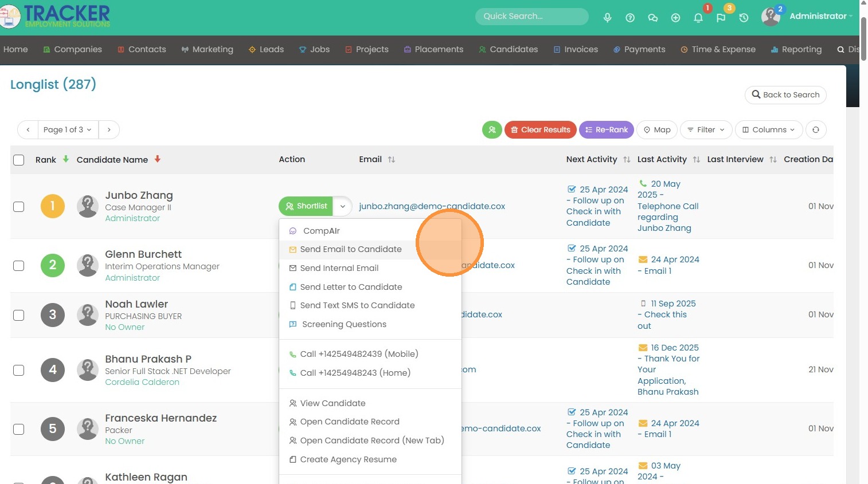Click the Shortlist button for Junbo Zhang

click(x=306, y=206)
